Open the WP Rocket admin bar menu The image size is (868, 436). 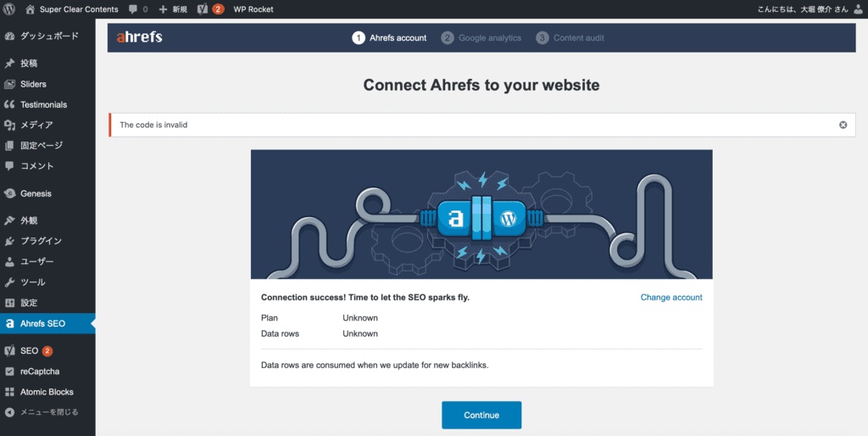[x=253, y=9]
